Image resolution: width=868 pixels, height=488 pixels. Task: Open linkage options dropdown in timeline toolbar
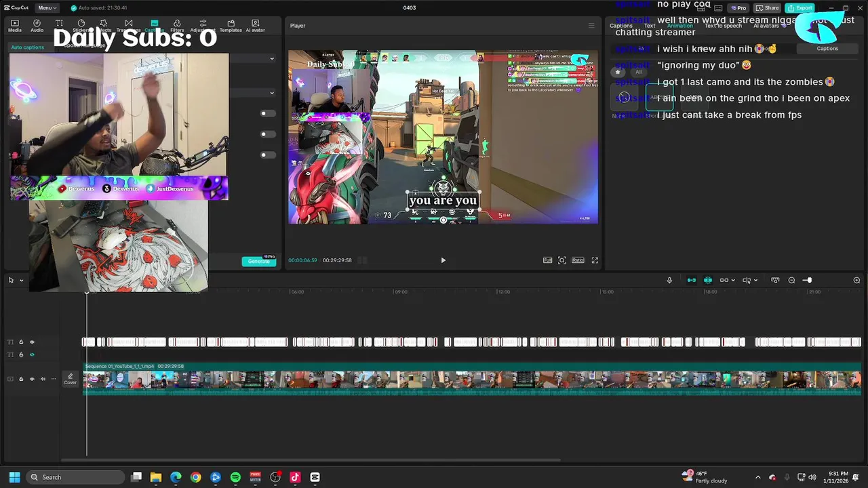[733, 280]
